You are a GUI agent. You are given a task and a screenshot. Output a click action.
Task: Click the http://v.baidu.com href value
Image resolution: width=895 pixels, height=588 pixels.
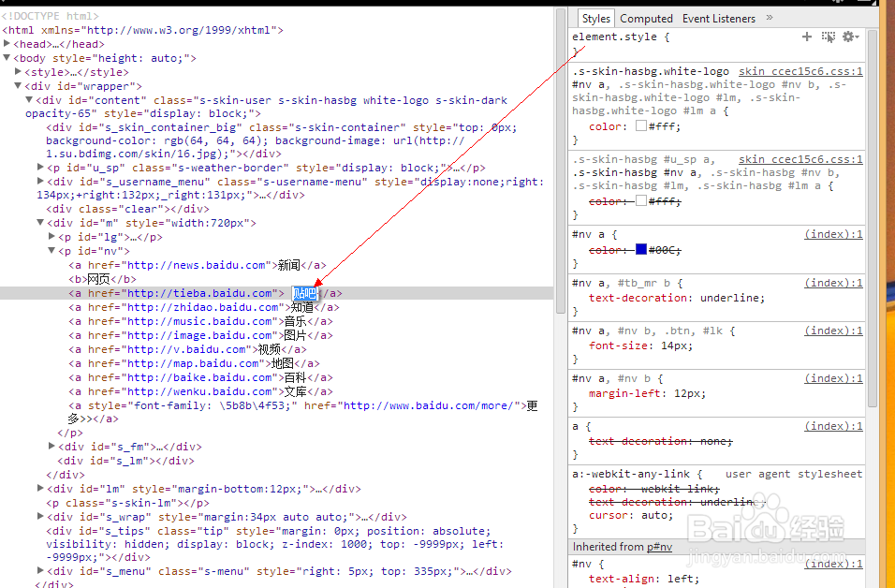[x=186, y=349]
